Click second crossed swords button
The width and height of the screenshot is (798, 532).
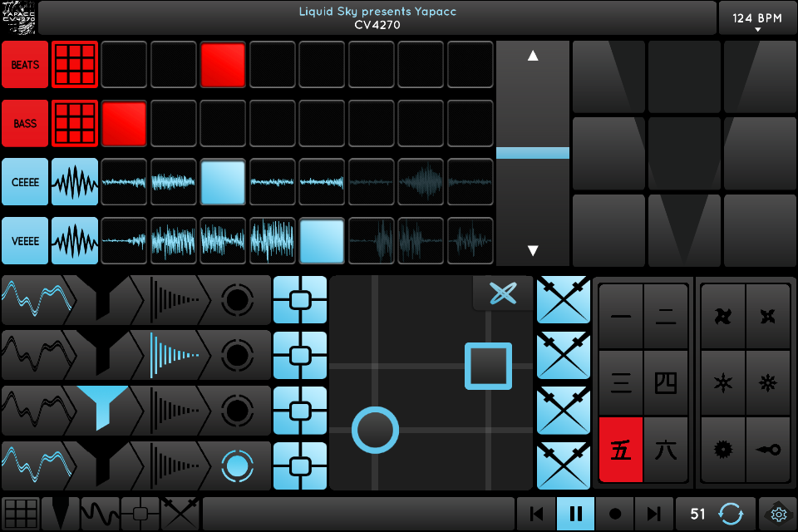point(564,355)
